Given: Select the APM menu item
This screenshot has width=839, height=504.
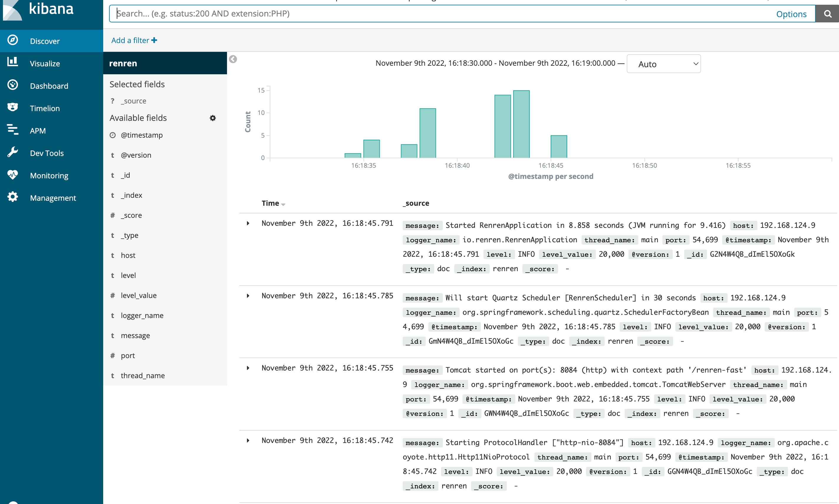Looking at the screenshot, I should (x=37, y=131).
